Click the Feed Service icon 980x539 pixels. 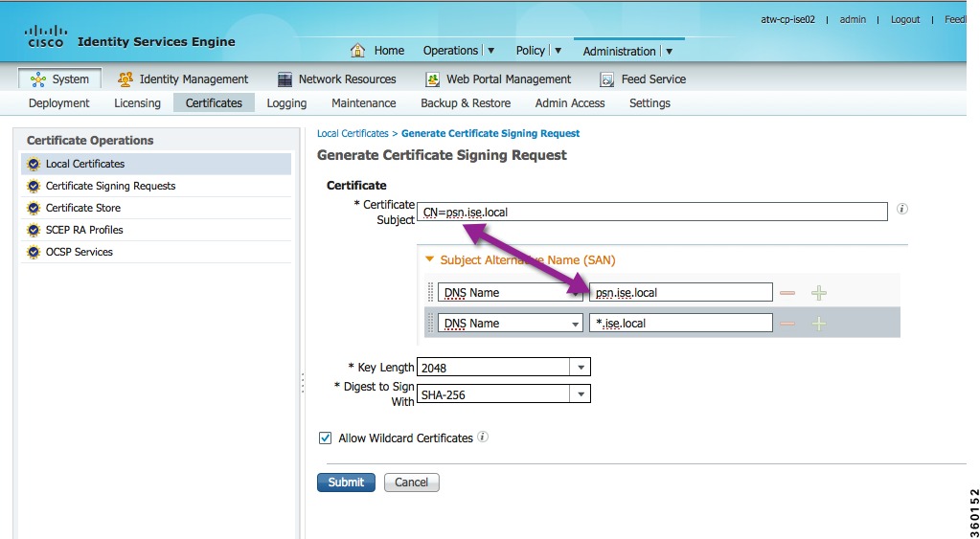coord(606,79)
